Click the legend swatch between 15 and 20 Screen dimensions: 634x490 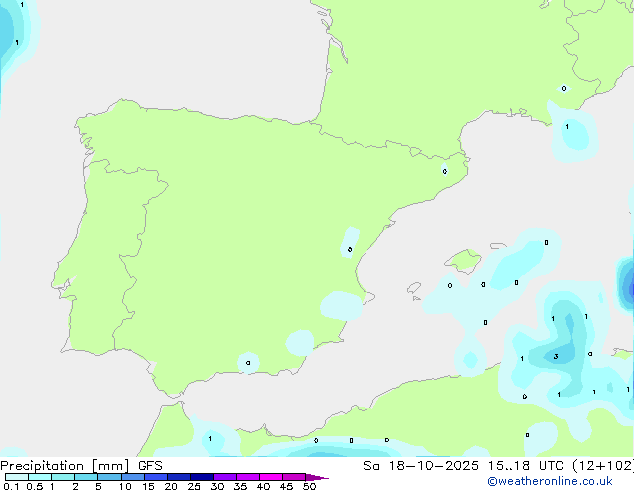tap(156, 477)
